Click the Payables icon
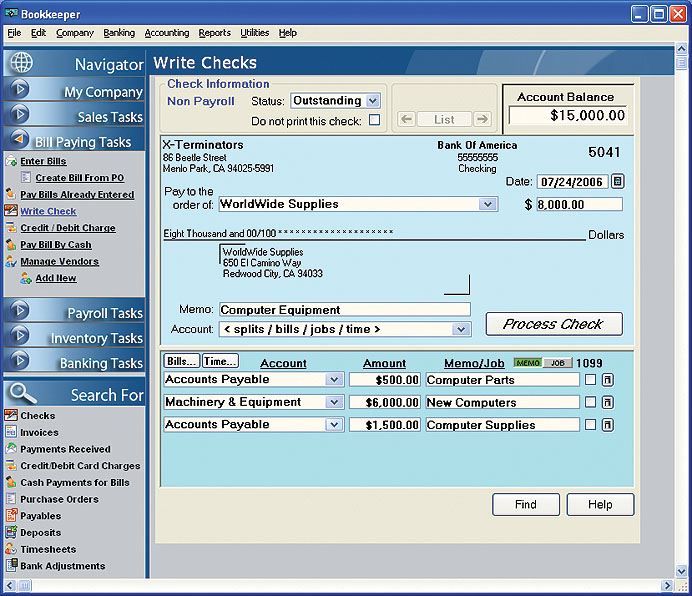Viewport: 692px width, 596px height. pyautogui.click(x=11, y=516)
